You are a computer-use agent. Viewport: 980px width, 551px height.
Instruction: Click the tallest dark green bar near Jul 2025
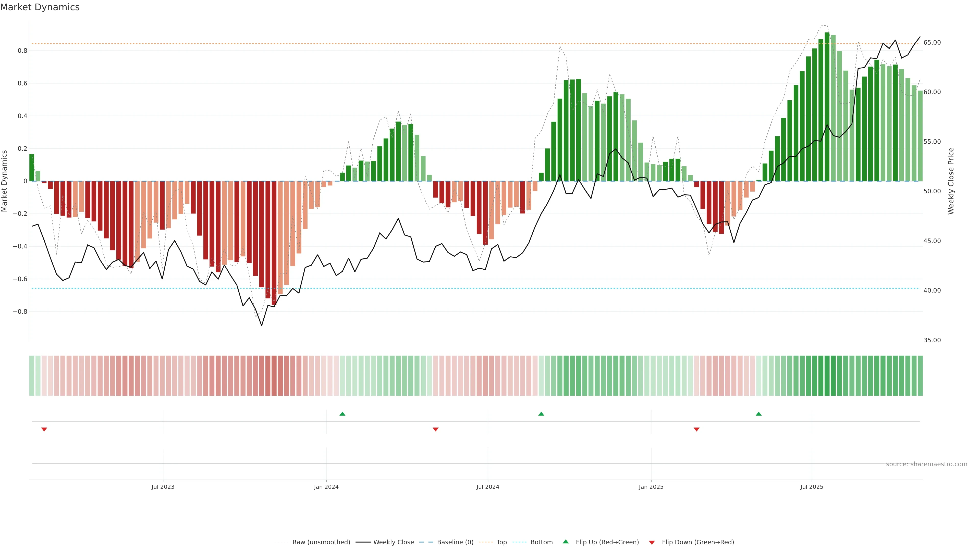827,106
